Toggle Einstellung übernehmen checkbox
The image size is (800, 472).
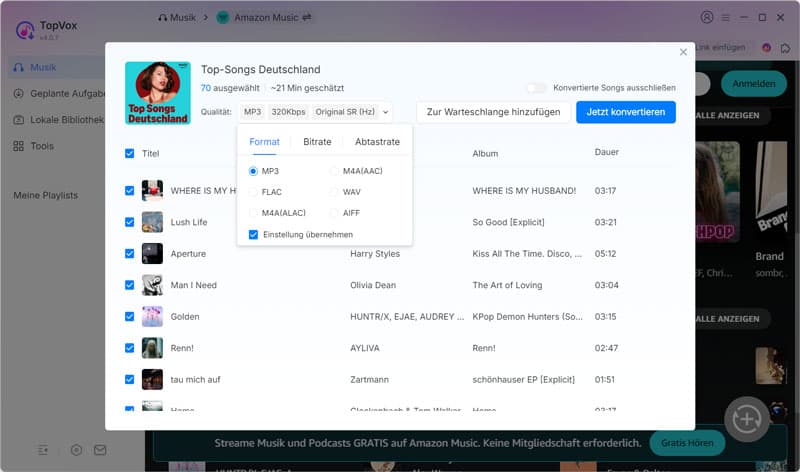click(253, 235)
